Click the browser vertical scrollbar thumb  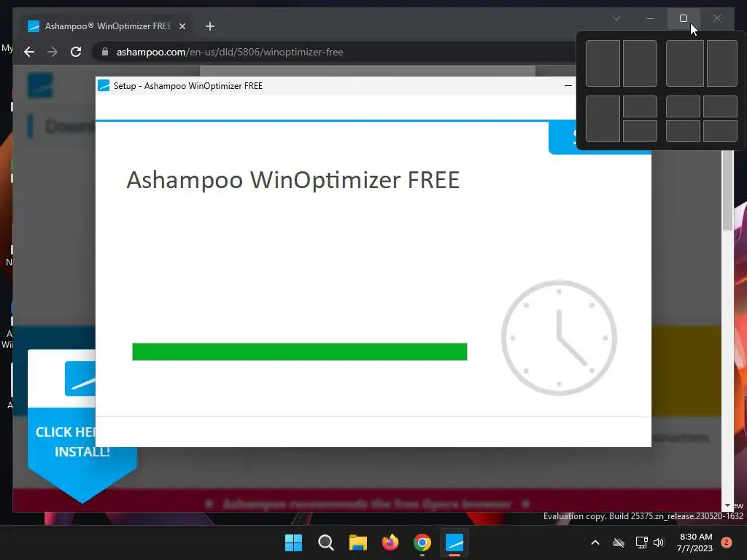point(727,190)
